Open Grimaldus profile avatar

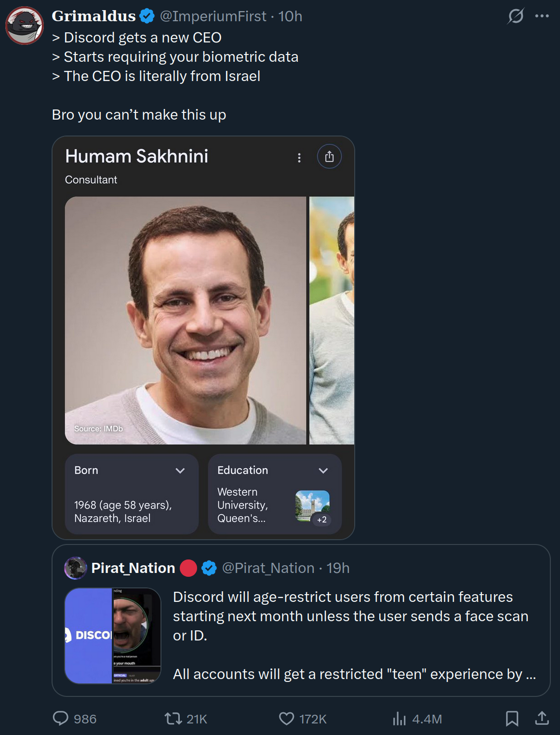point(25,26)
